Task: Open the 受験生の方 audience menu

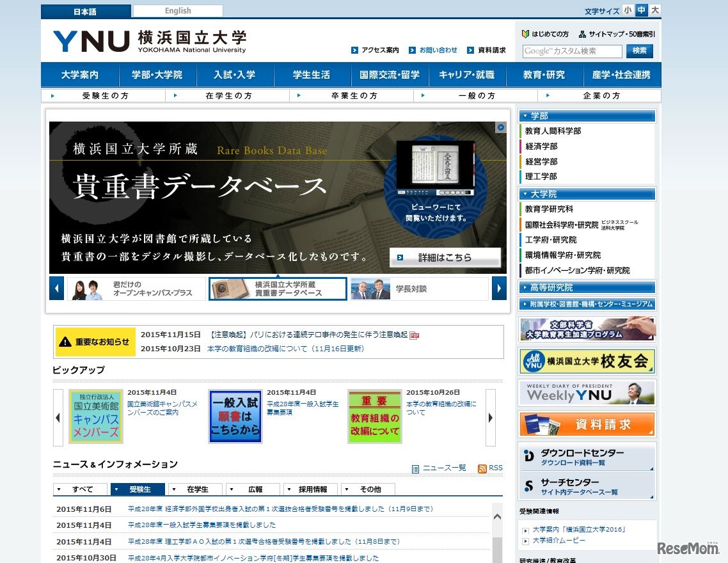Action: [104, 95]
